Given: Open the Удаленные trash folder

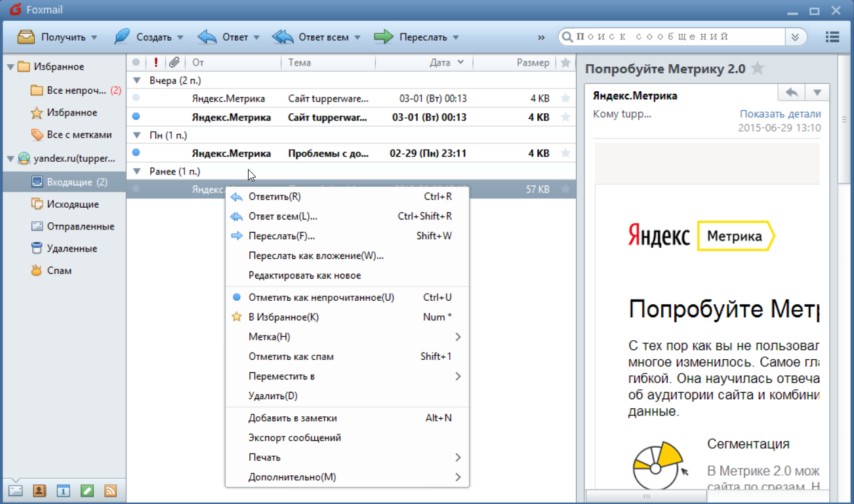Looking at the screenshot, I should click(63, 248).
